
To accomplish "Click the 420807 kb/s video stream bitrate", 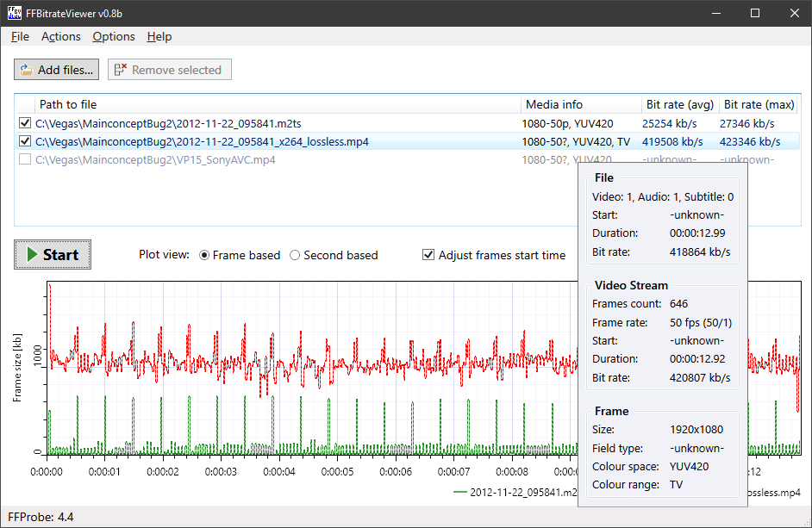I will [700, 378].
